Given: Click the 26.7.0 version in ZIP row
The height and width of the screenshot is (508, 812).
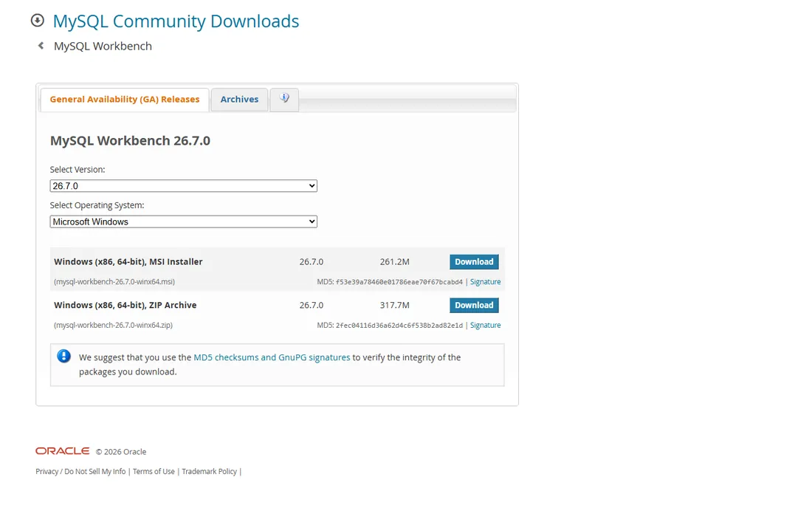Looking at the screenshot, I should 312,306.
